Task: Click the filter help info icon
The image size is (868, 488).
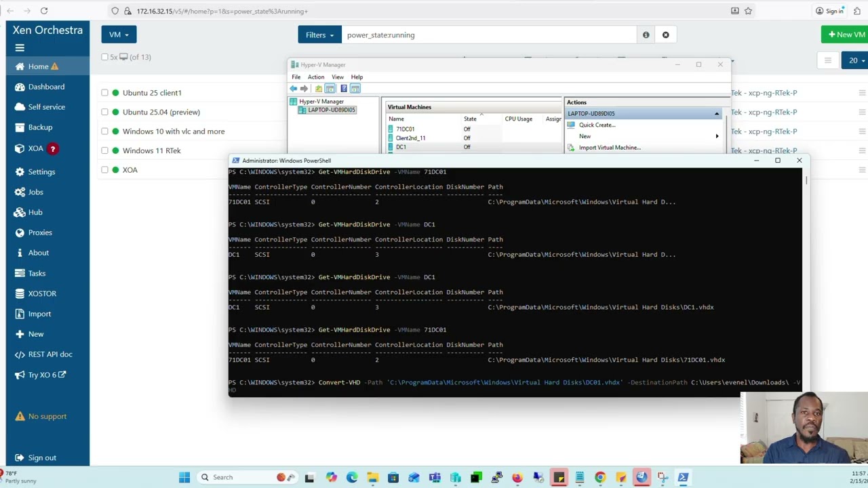Action: pos(646,35)
